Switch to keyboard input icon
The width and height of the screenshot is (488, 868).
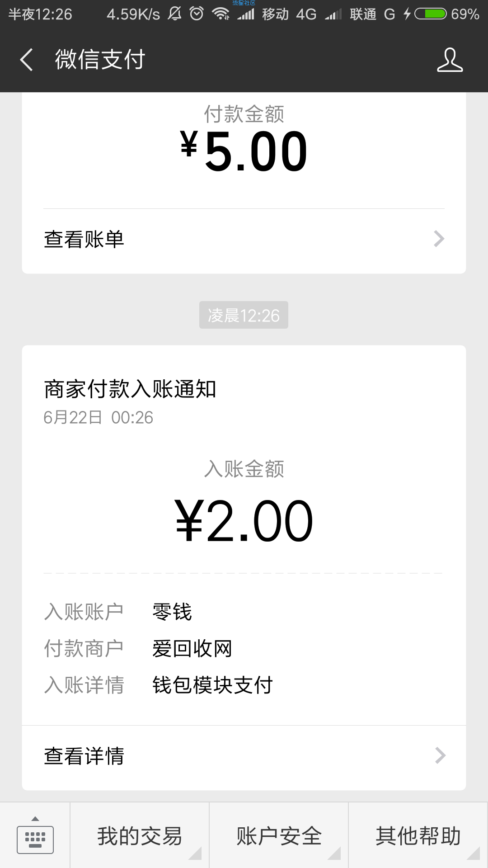(x=35, y=836)
